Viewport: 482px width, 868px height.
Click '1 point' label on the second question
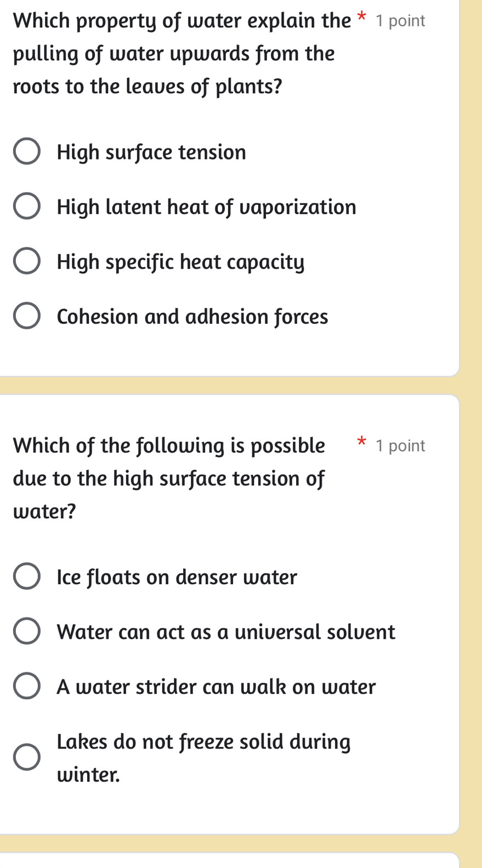(x=400, y=446)
